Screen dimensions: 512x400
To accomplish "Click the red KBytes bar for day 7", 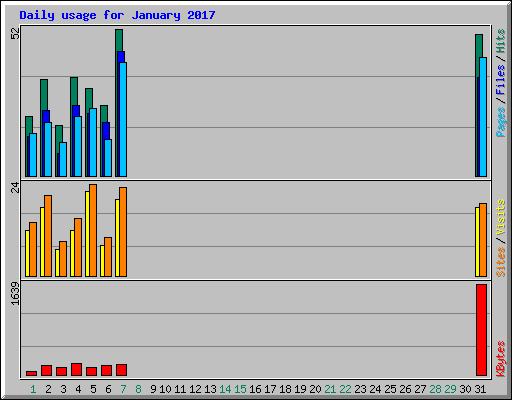I will (x=121, y=370).
